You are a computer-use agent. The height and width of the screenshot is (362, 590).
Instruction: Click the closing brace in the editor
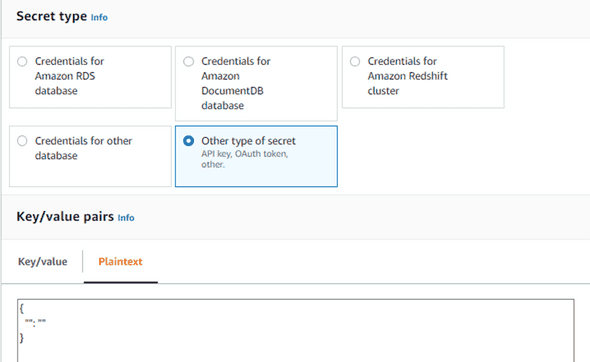tap(21, 338)
